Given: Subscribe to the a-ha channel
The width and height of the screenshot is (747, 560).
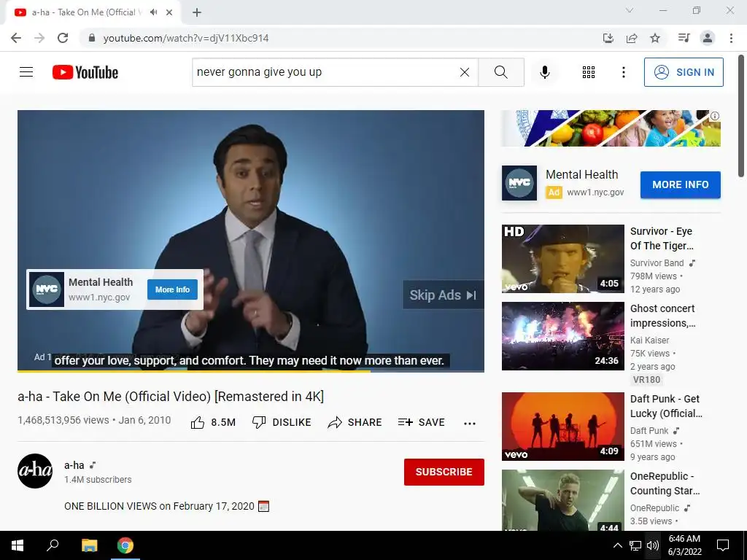Looking at the screenshot, I should 444,472.
